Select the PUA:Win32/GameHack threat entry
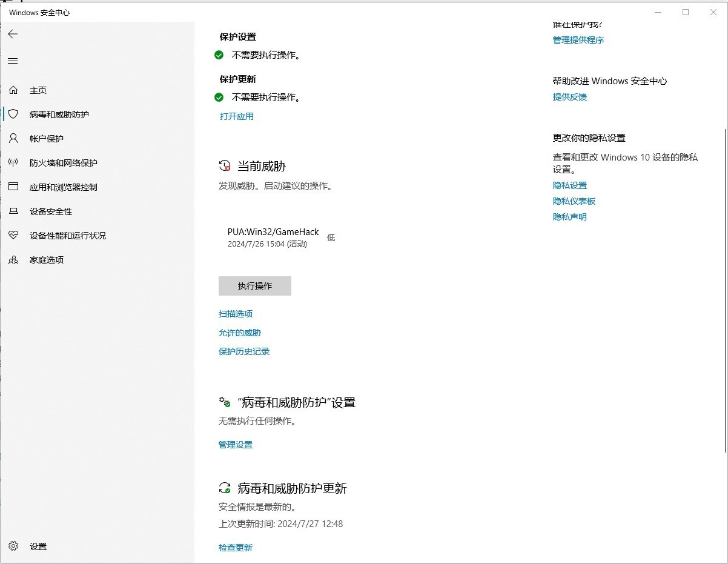This screenshot has height=564, width=728. click(273, 232)
